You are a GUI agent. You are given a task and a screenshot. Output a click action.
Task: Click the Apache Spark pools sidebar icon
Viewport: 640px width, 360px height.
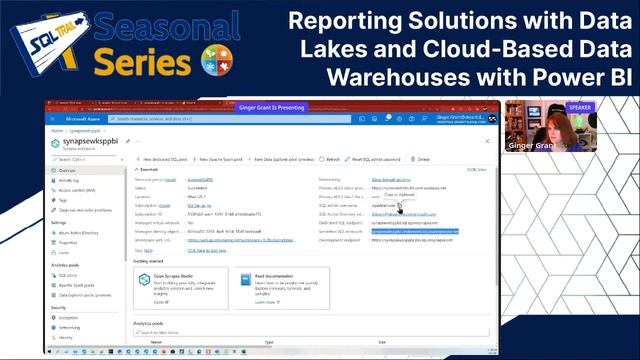53,285
